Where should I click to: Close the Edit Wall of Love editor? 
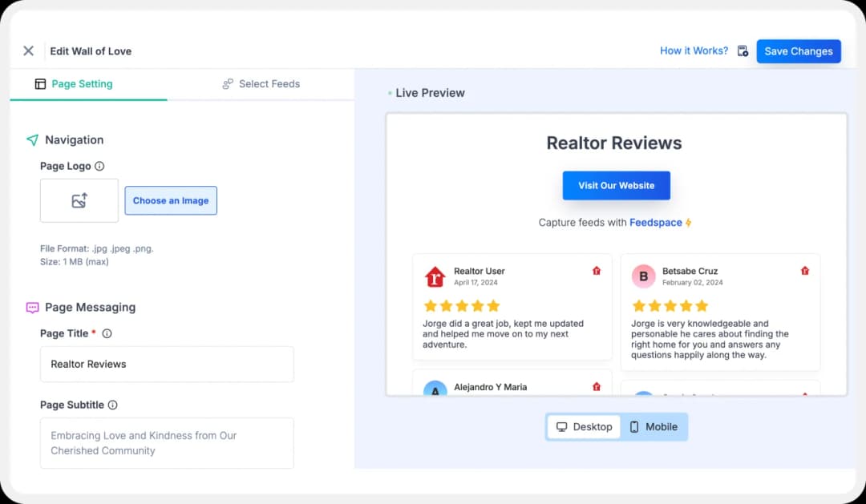pyautogui.click(x=28, y=51)
